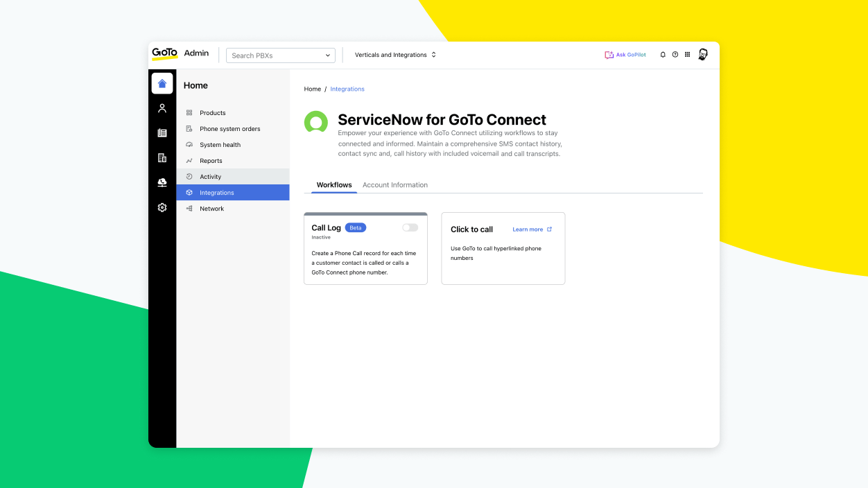Click the support headset icon in the sidebar

coord(162,182)
